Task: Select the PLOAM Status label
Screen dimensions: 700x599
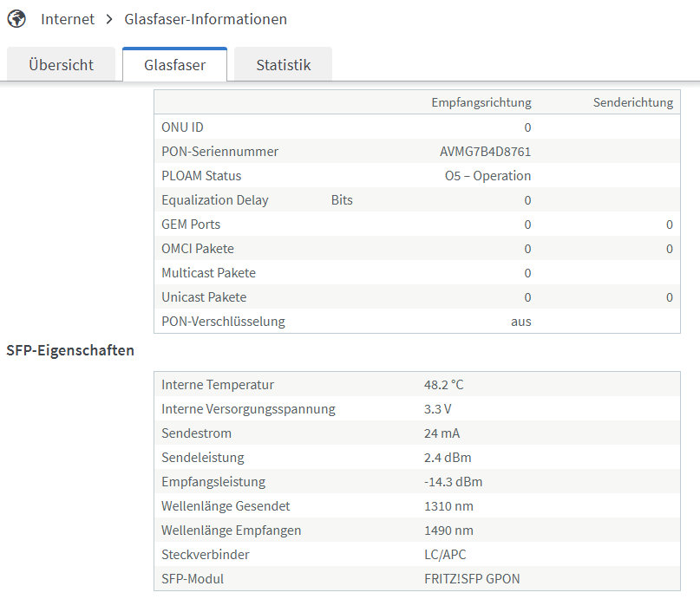Action: click(201, 176)
